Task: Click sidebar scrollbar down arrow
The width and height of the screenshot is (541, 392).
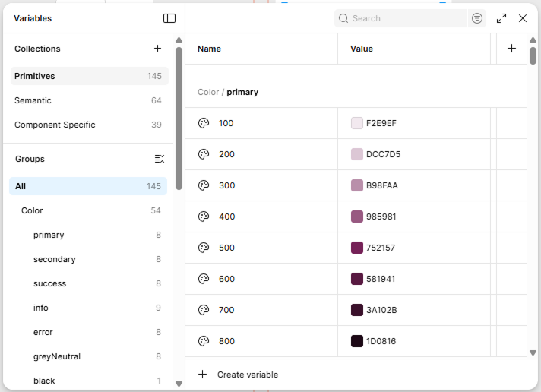Action: click(x=179, y=384)
